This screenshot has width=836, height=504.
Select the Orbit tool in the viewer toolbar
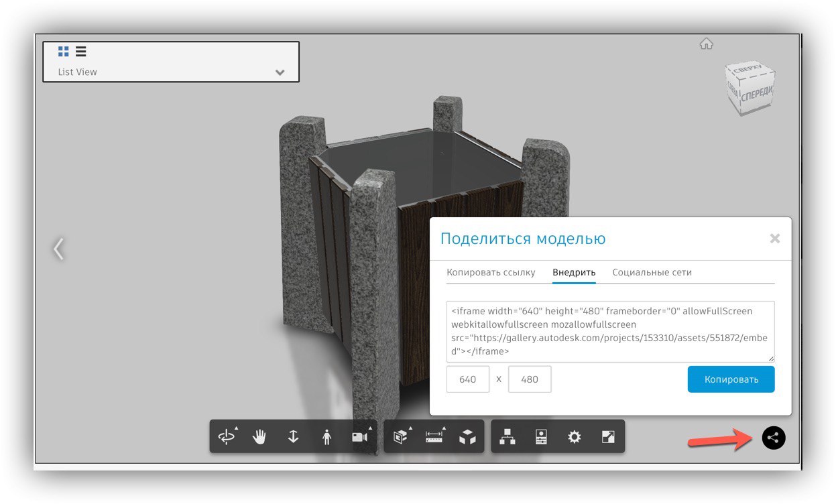pos(227,437)
